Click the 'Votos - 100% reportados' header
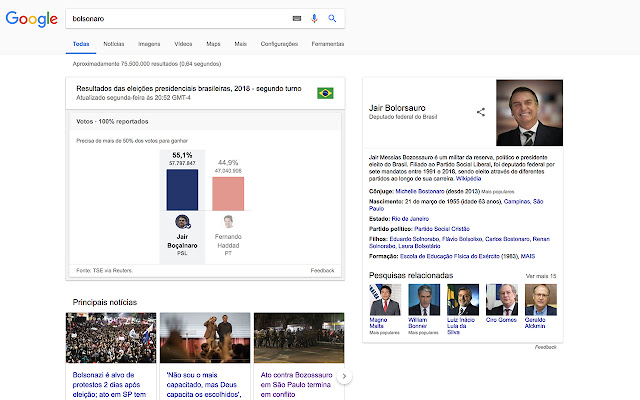The height and width of the screenshot is (400, 640). coord(112,122)
